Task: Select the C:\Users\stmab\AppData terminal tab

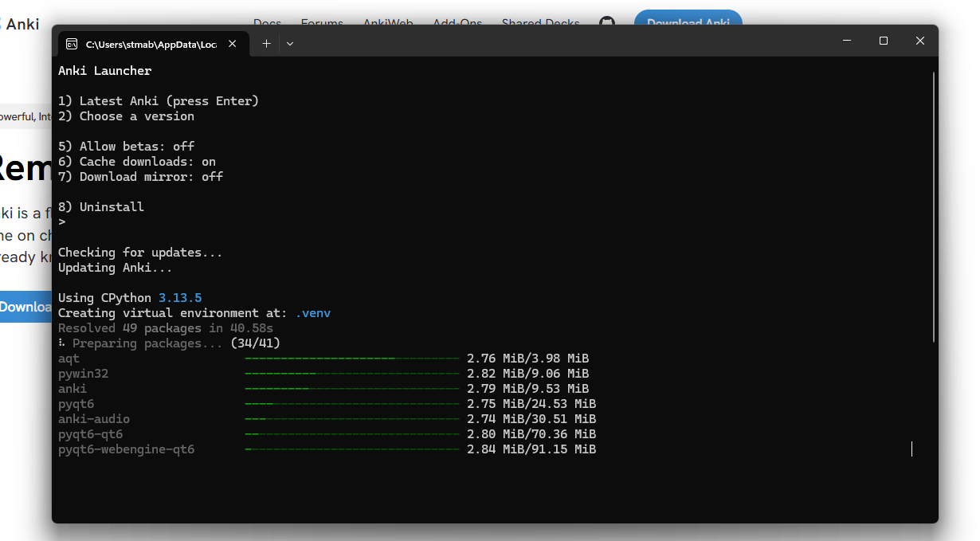Action: (151, 45)
